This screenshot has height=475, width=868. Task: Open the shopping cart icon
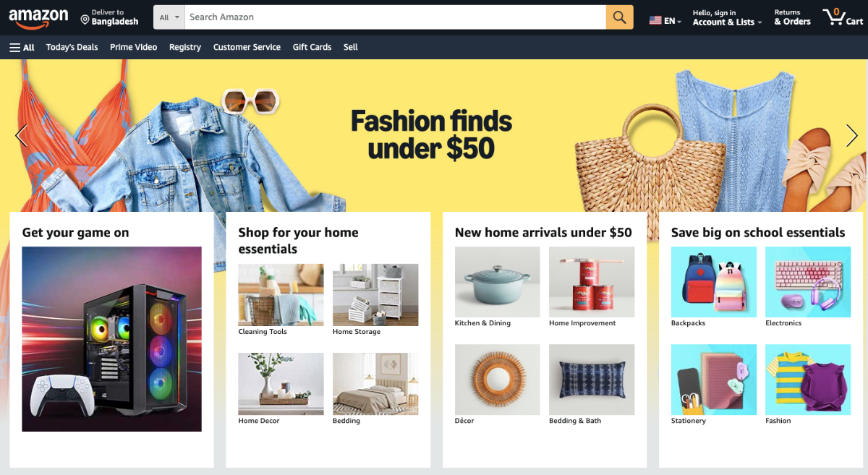coord(843,17)
